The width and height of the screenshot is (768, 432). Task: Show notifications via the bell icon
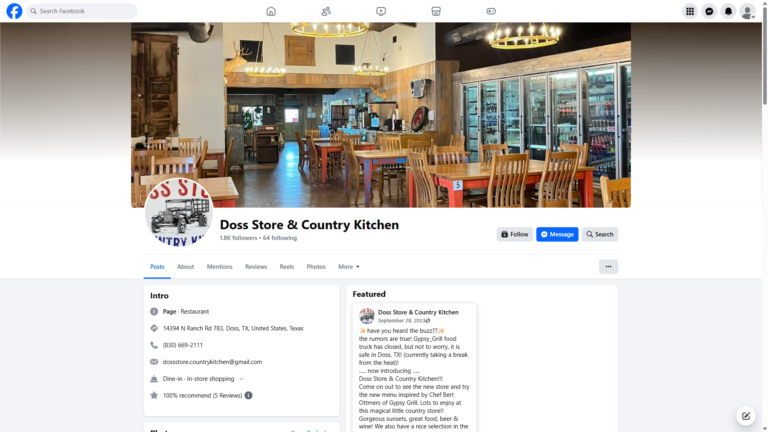tap(728, 11)
